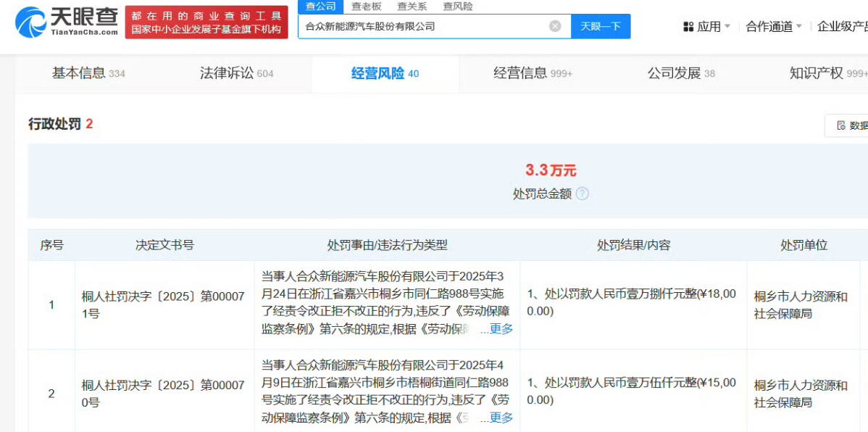Open the 知识产权 tab
The width and height of the screenshot is (868, 432).
[x=829, y=73]
